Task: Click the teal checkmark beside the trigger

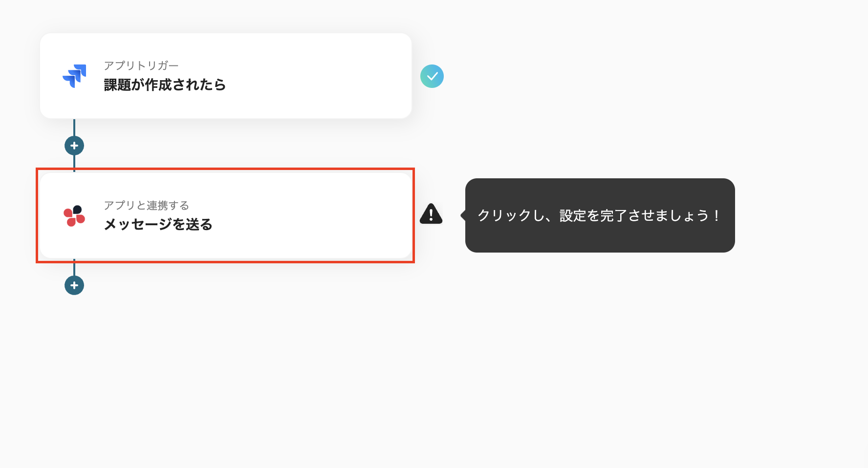Action: [432, 76]
